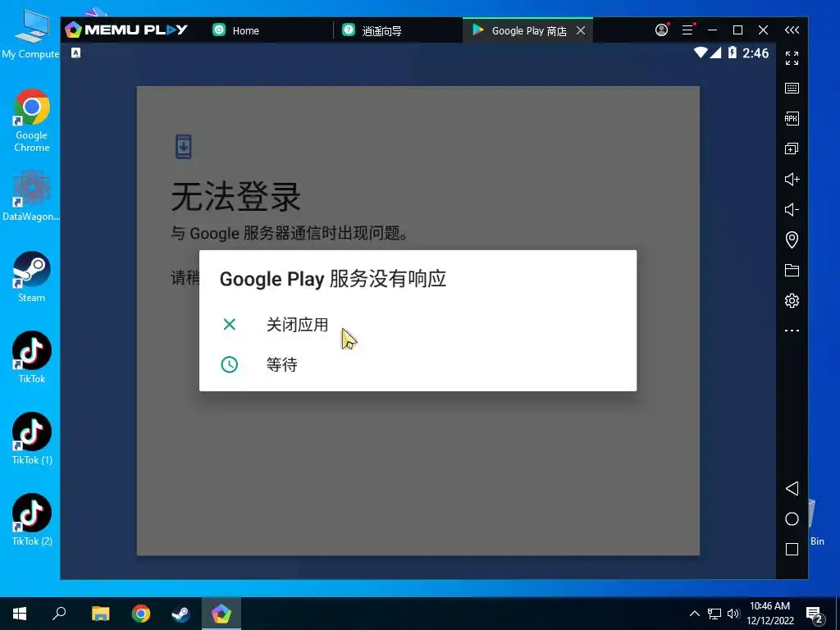Click the 无法登录 heading
Image resolution: width=840 pixels, height=630 pixels.
point(235,197)
